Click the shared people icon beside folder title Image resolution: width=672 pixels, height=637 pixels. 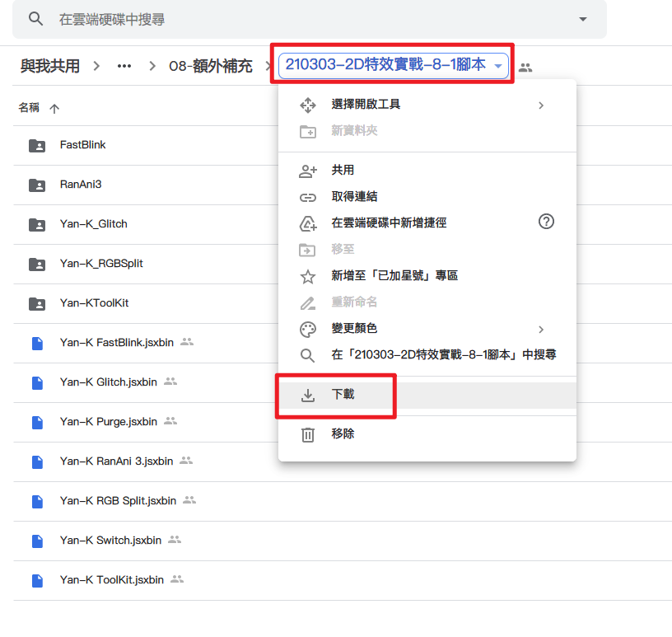click(x=525, y=67)
